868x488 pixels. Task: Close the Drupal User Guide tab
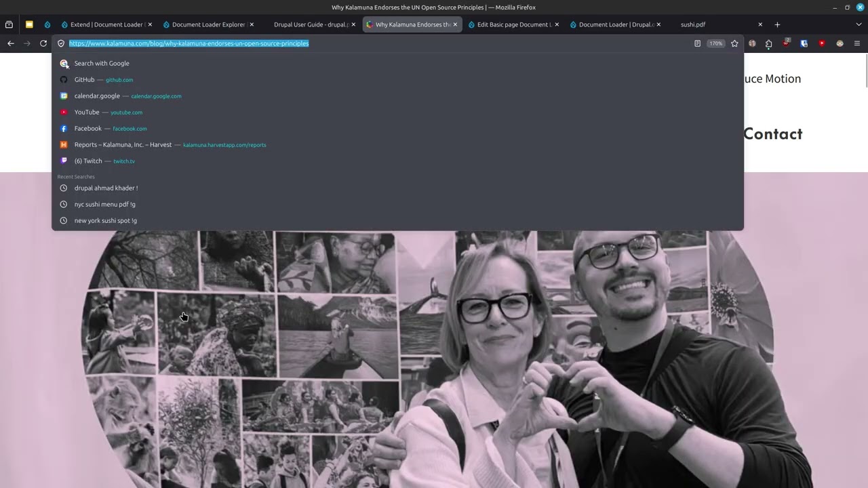coord(353,24)
